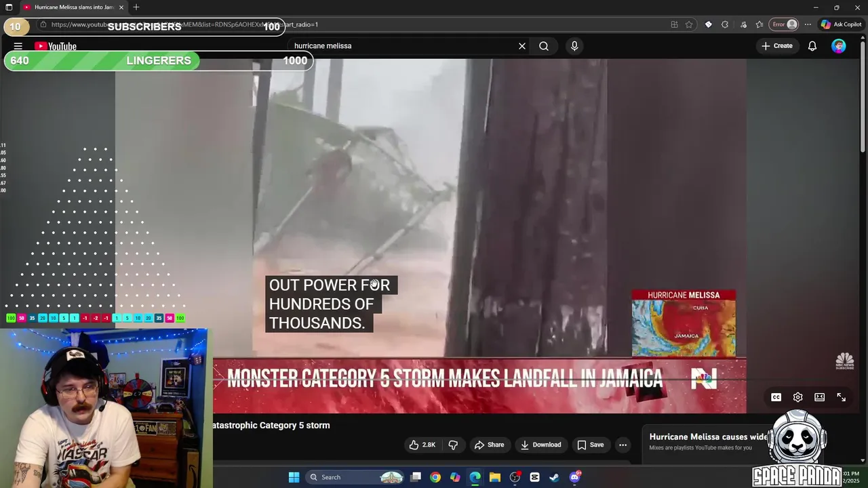868x488 pixels.
Task: Open OBS Studio from the taskbar
Action: [x=515, y=477]
